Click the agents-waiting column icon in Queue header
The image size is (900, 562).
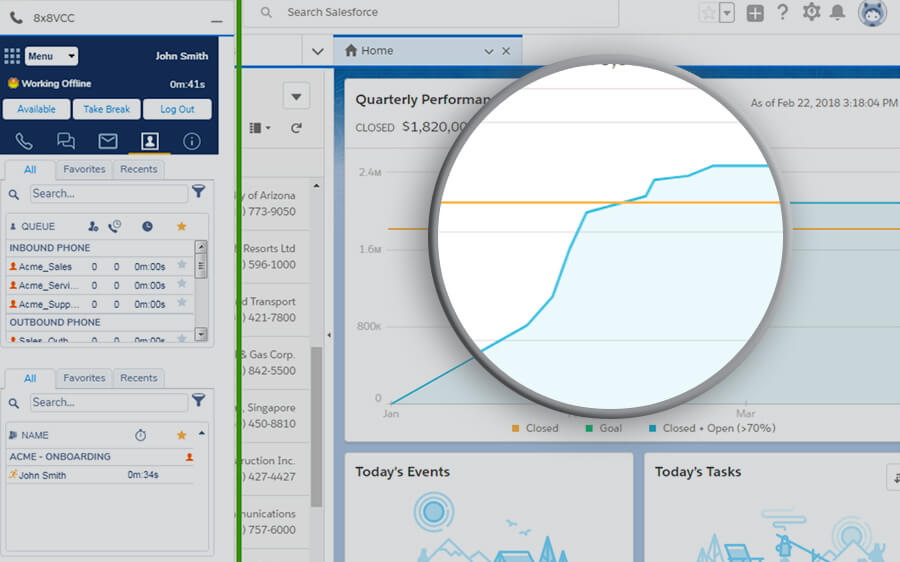point(93,227)
